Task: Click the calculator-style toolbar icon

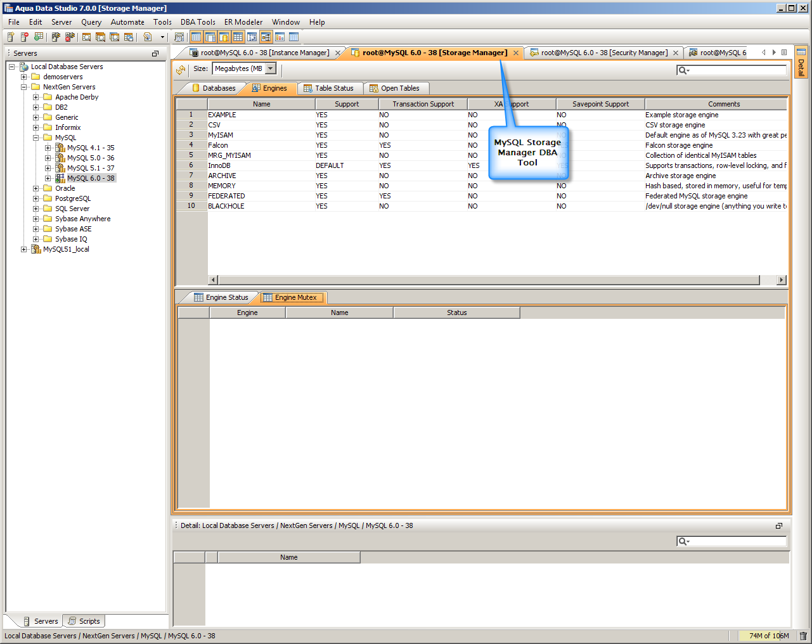Action: click(179, 37)
